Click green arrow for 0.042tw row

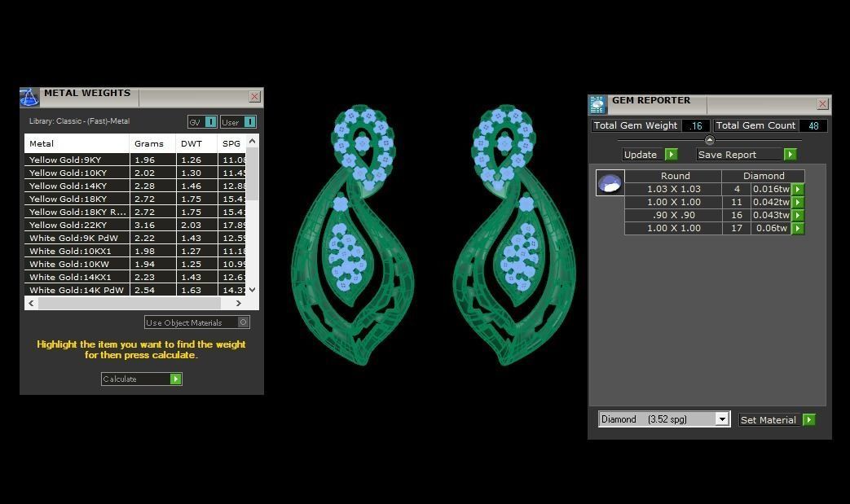tap(798, 202)
